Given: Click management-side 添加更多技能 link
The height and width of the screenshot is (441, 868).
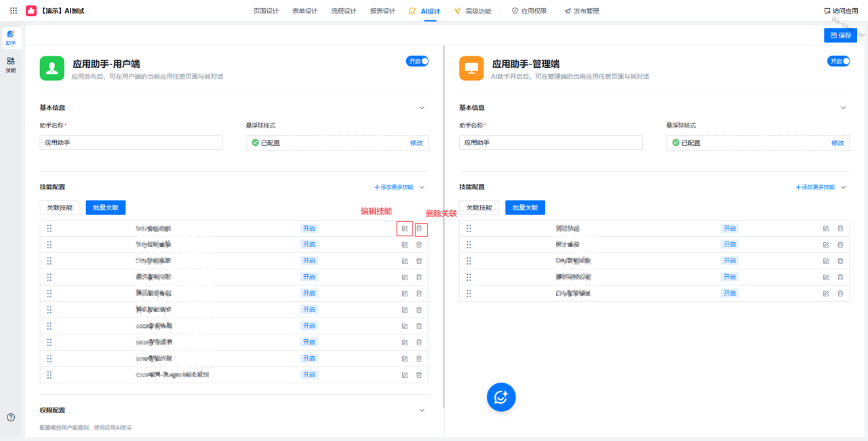Looking at the screenshot, I should [815, 187].
